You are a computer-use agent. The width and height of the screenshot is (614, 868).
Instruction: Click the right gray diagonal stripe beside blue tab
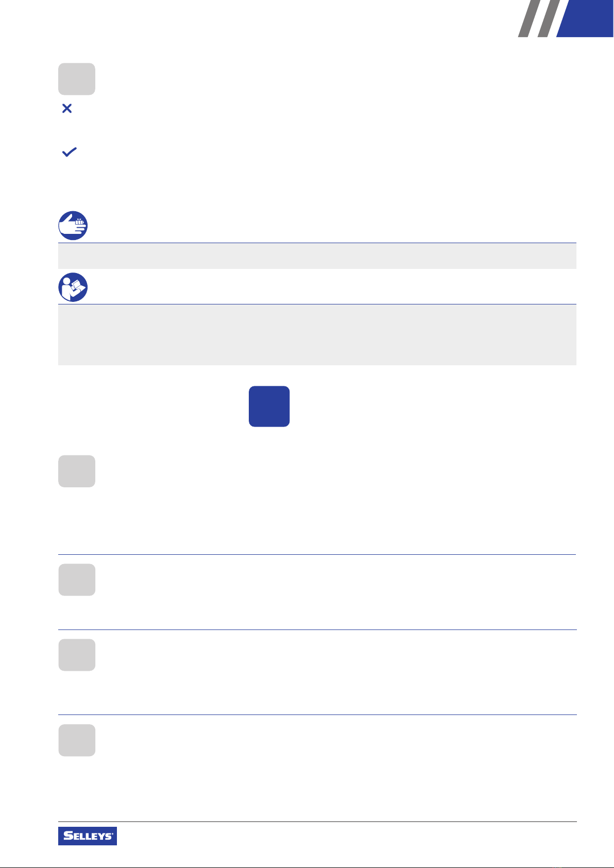pyautogui.click(x=549, y=19)
